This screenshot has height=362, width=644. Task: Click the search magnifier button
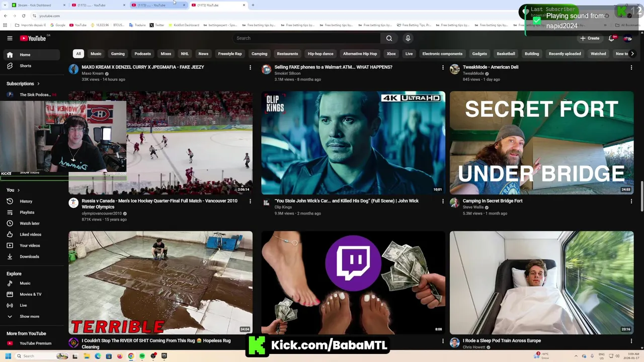pos(389,38)
